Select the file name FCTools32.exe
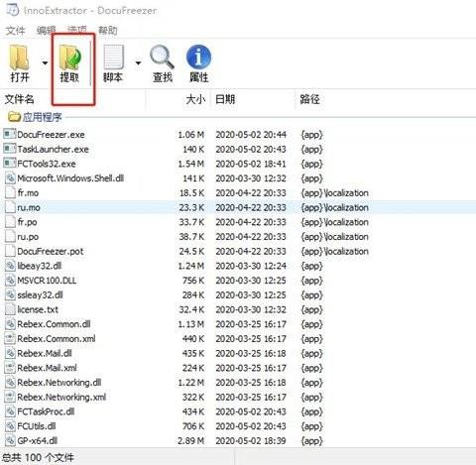The width and height of the screenshot is (476, 465). [47, 164]
